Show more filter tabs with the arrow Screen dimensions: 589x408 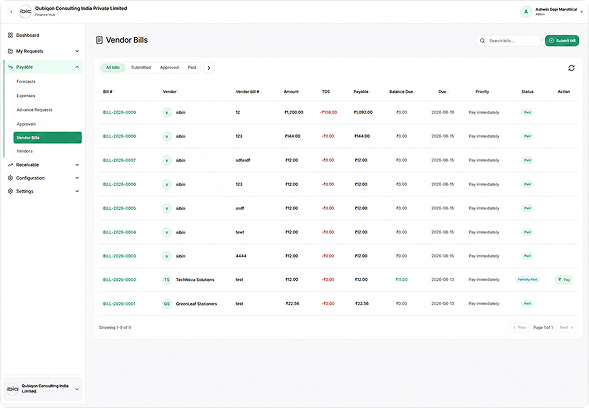pyautogui.click(x=209, y=68)
